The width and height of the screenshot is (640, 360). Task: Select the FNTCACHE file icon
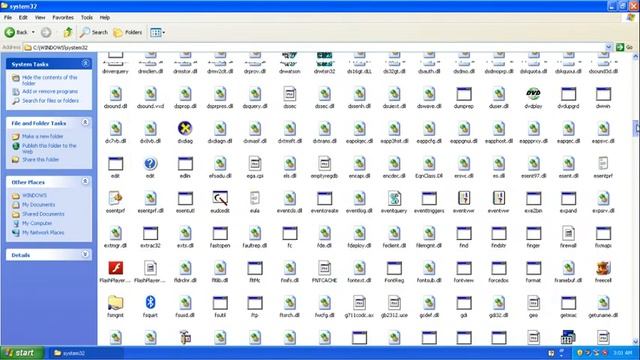tap(324, 269)
